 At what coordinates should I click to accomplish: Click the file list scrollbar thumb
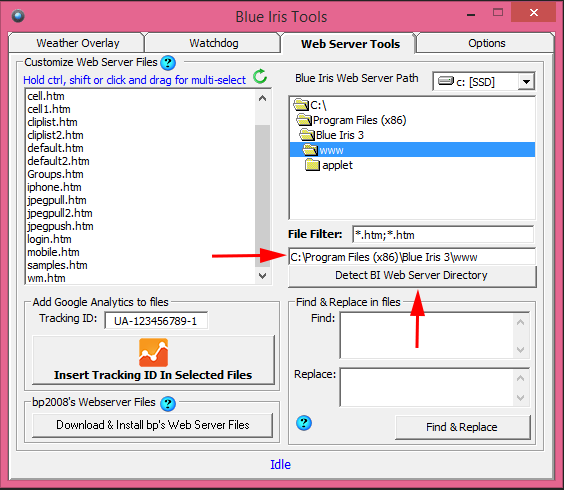[x=263, y=196]
